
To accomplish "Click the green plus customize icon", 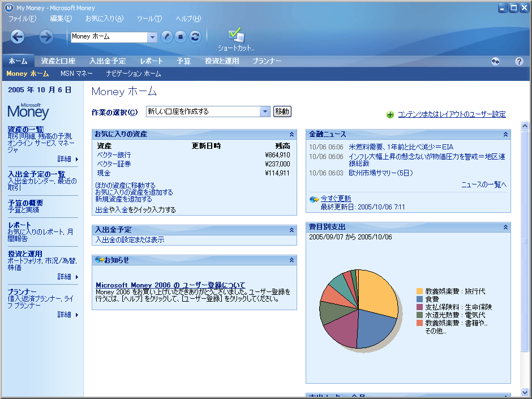I will tap(390, 115).
